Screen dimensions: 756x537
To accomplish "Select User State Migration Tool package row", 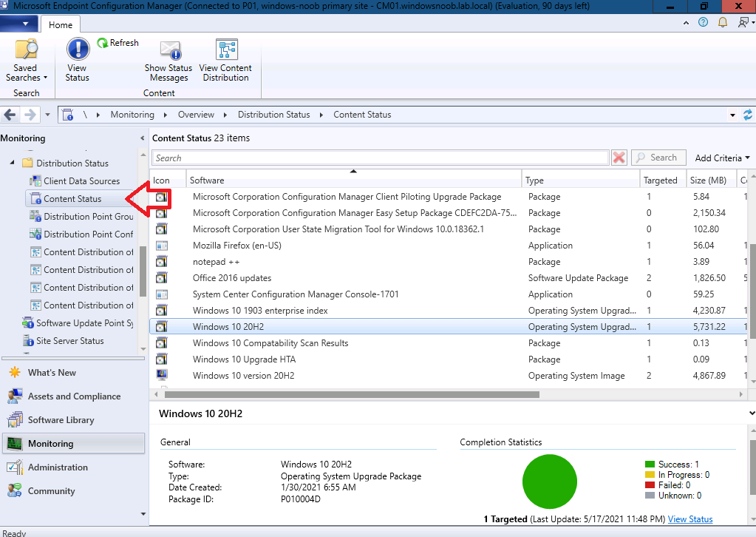I will (448, 229).
